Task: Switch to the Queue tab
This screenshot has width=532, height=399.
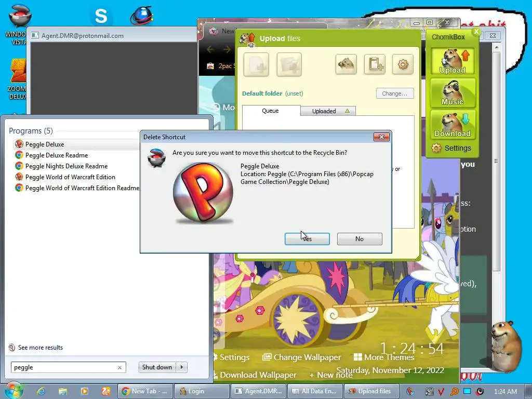Action: (270, 111)
